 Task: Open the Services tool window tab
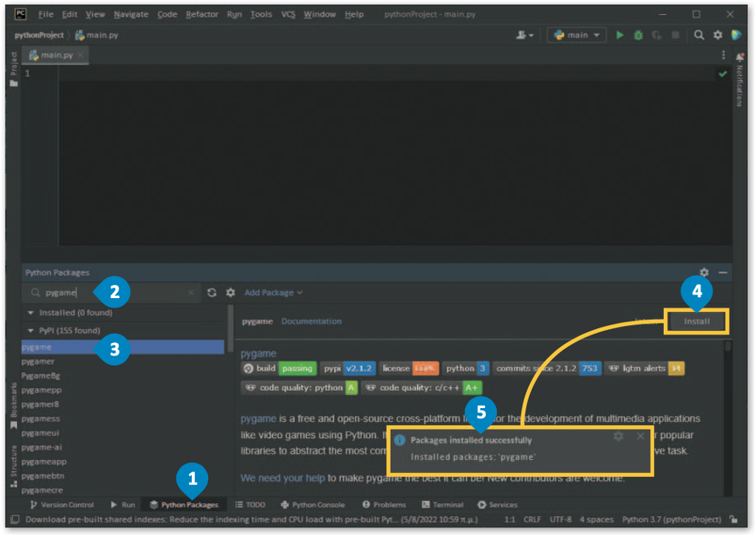498,505
